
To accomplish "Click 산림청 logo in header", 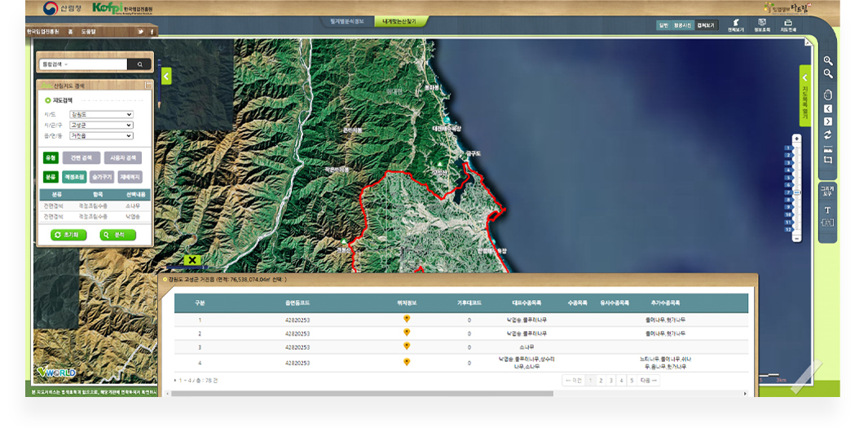I will point(62,8).
